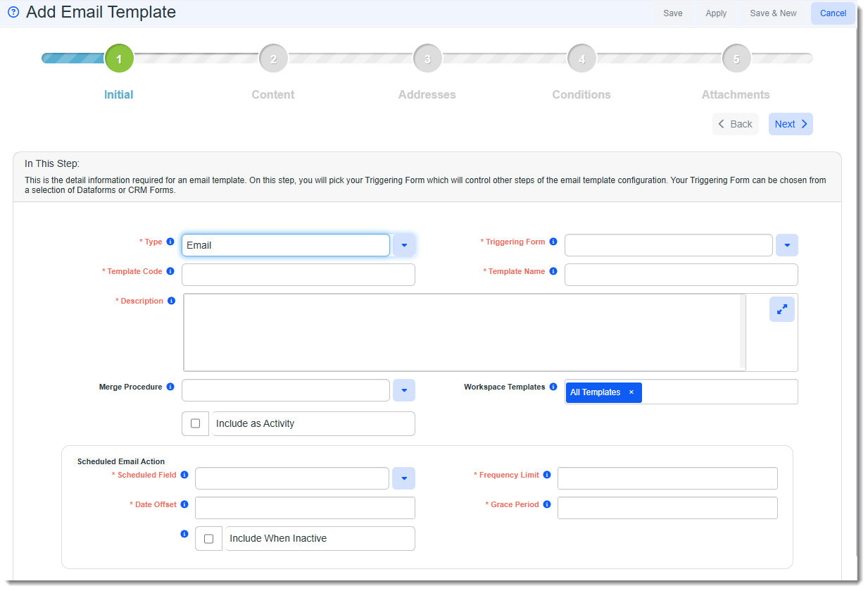868x591 pixels.
Task: Click the Workspace Templates info icon
Action: (553, 387)
